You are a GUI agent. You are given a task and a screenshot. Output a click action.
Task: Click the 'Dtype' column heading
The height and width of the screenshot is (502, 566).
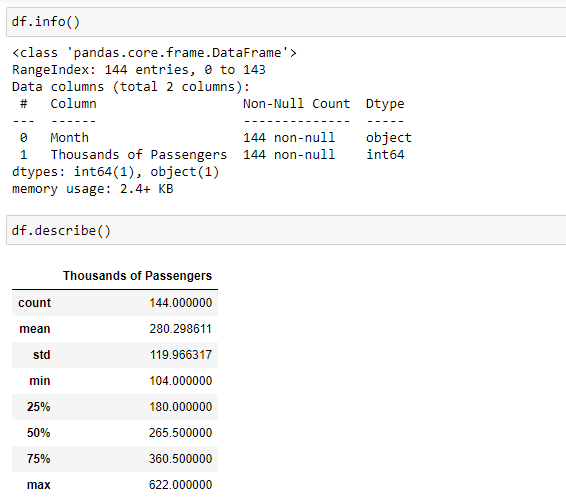385,104
